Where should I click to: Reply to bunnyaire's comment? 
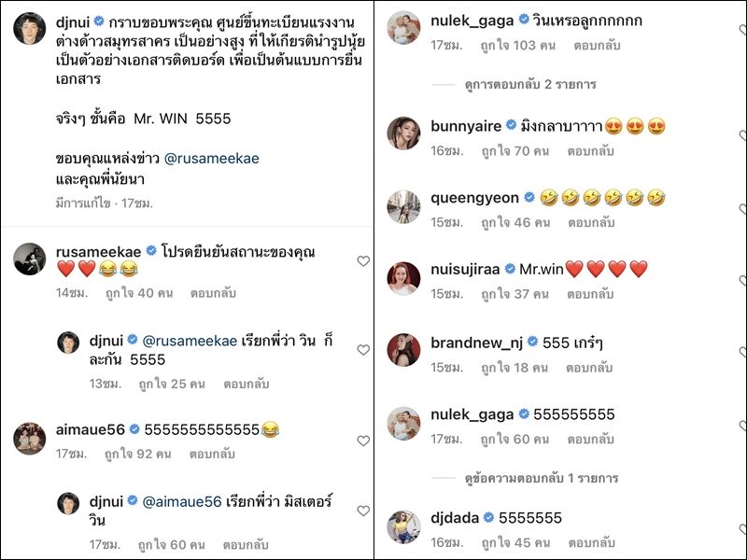[590, 151]
